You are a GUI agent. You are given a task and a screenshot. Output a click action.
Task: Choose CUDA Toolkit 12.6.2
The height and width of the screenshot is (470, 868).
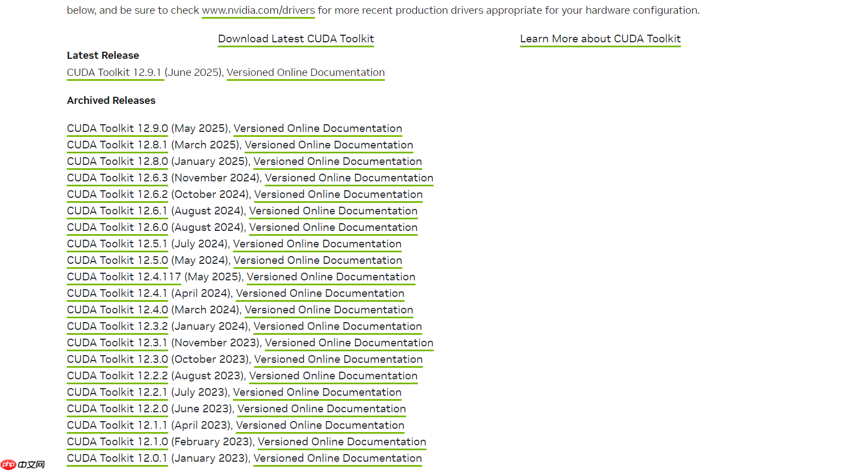coord(118,195)
